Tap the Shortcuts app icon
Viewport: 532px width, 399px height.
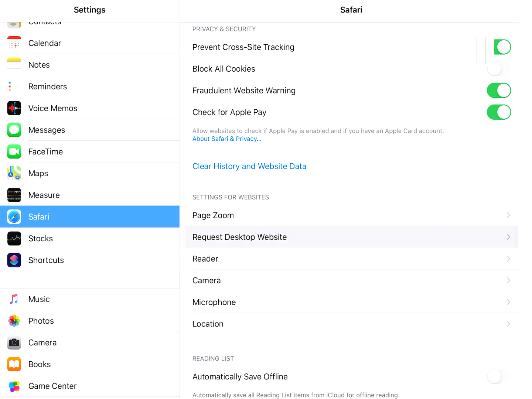[x=14, y=260]
